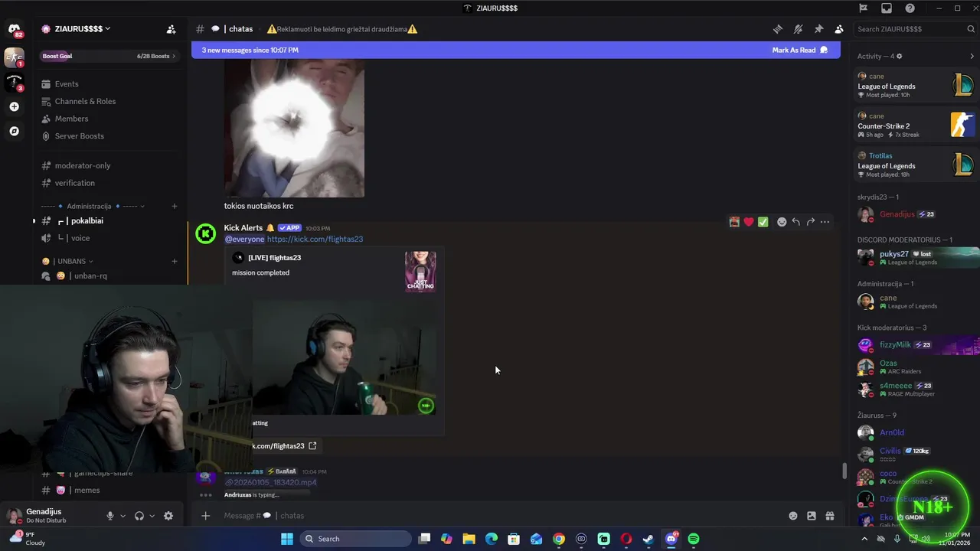Expand Activity panel chevron
This screenshot has width=980, height=551.
tap(972, 56)
